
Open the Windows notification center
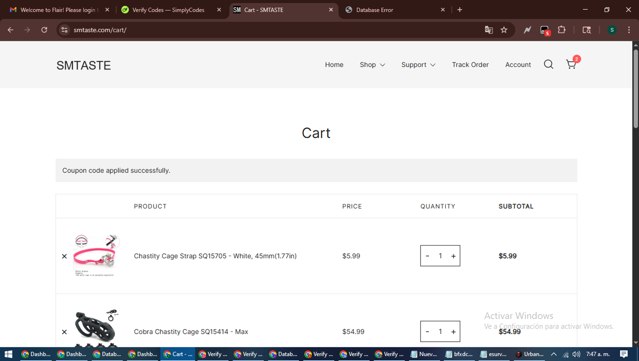(x=623, y=354)
